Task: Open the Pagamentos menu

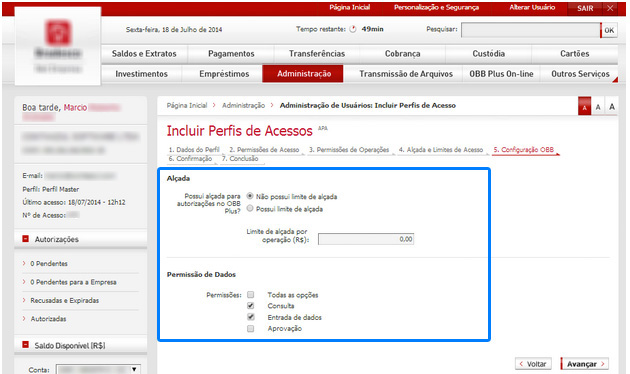Action: tap(231, 54)
